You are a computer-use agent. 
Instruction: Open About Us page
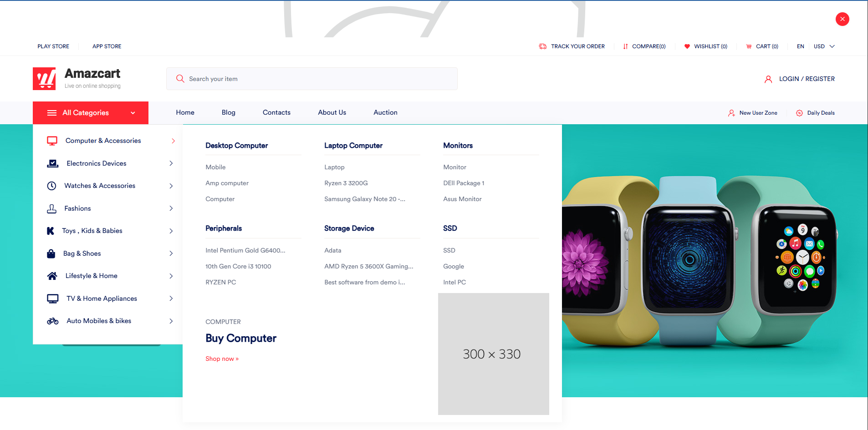coord(332,112)
